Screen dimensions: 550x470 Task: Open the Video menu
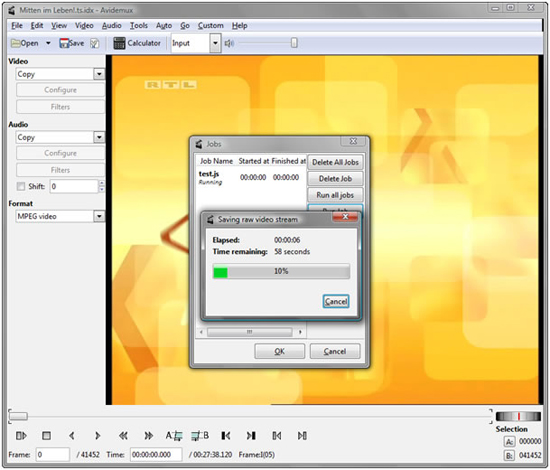coord(84,26)
